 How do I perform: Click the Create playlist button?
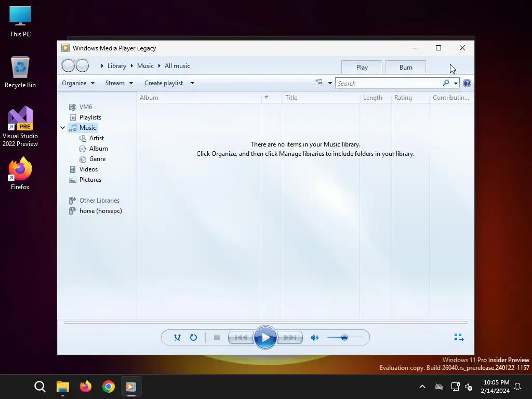pos(164,83)
